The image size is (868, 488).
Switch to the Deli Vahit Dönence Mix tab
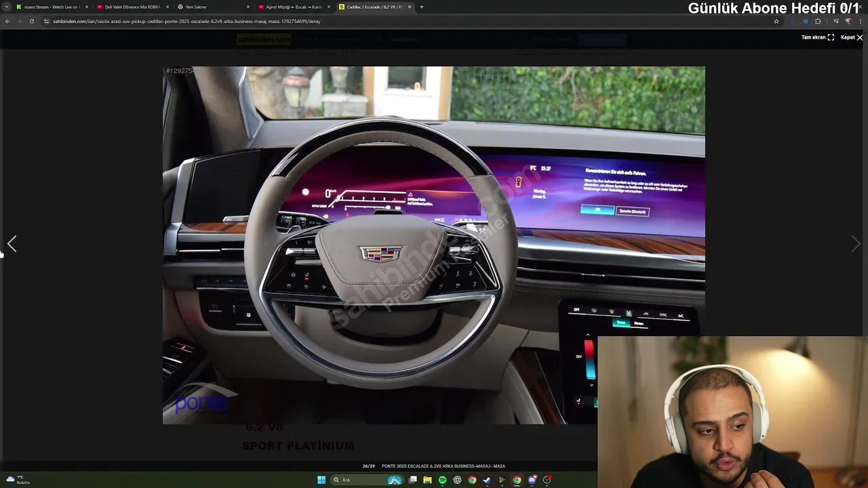(132, 7)
